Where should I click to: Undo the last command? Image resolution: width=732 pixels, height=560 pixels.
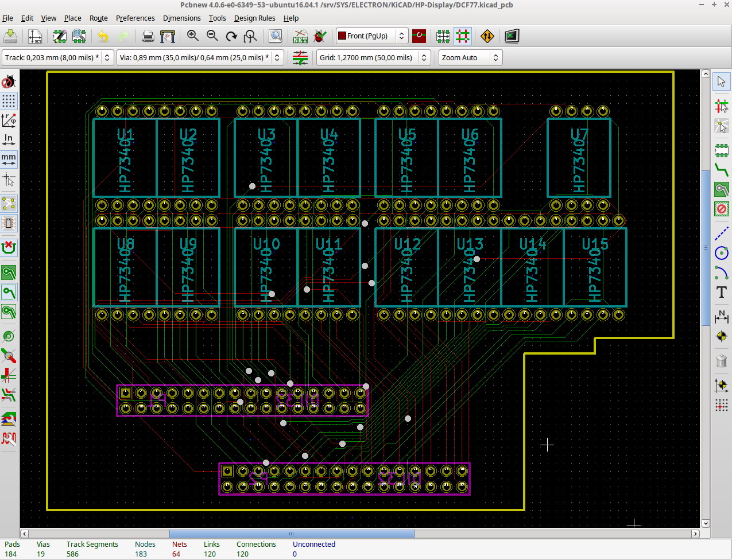point(103,36)
